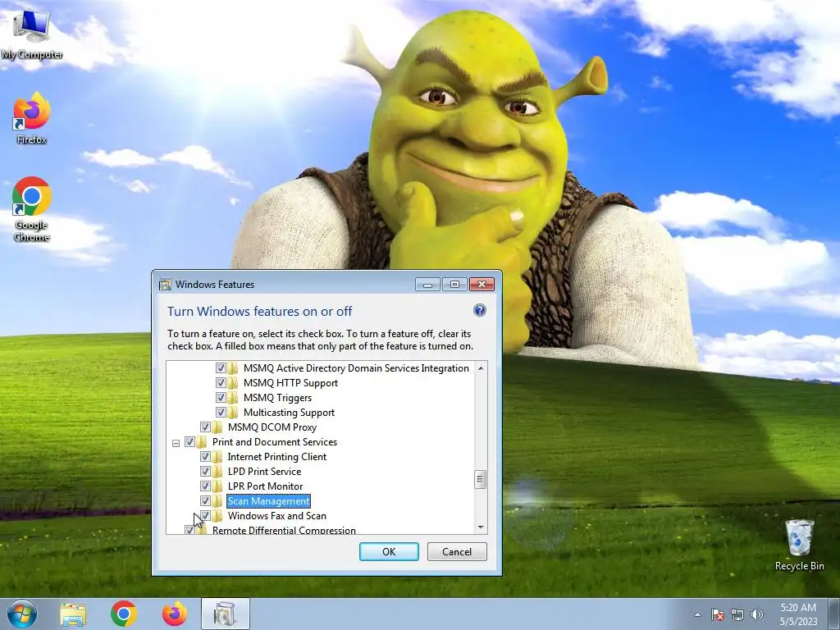This screenshot has width=840, height=630.
Task: Uncheck MSMQ HTTP Support checkbox
Action: click(x=221, y=382)
